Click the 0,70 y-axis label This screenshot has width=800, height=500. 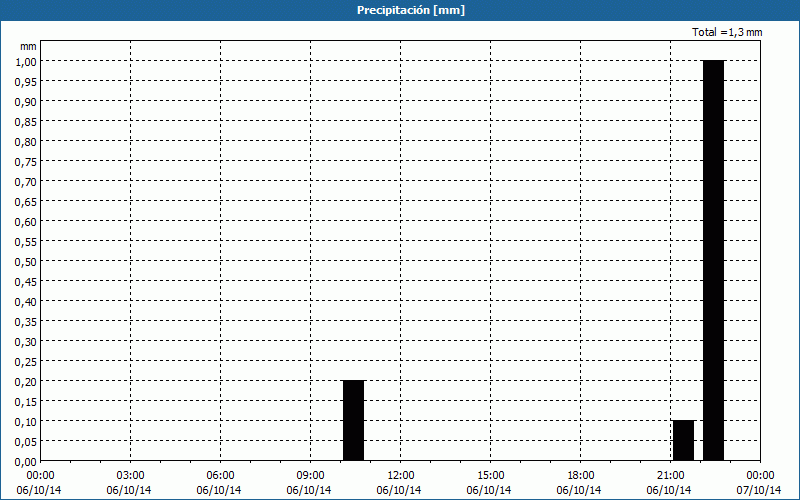pyautogui.click(x=26, y=181)
